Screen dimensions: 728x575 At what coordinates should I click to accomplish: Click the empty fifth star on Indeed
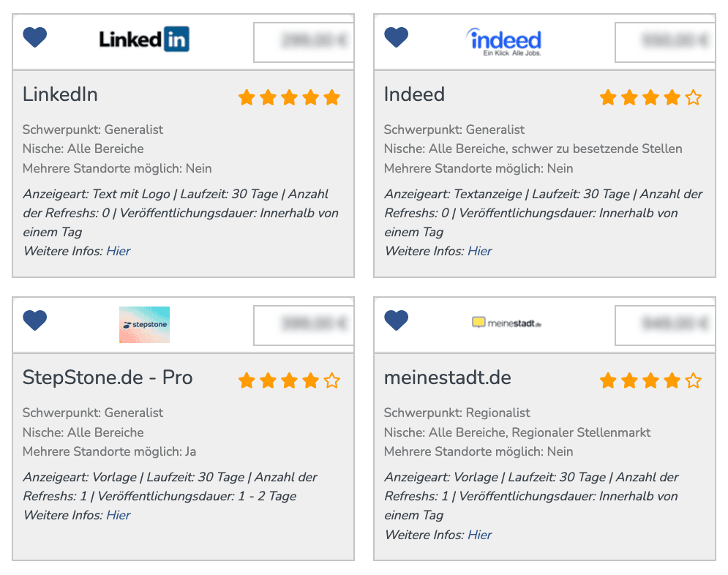[x=694, y=97]
